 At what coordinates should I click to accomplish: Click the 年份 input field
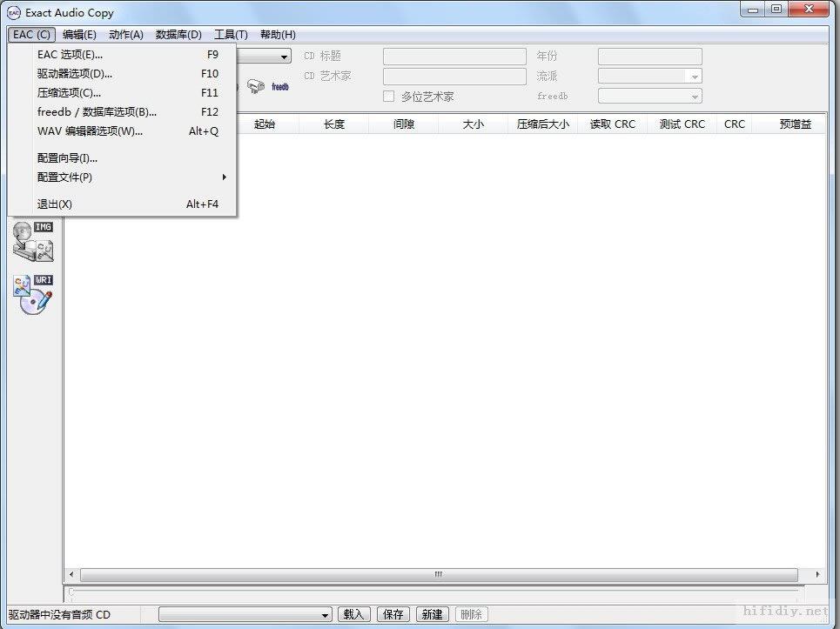pos(650,57)
